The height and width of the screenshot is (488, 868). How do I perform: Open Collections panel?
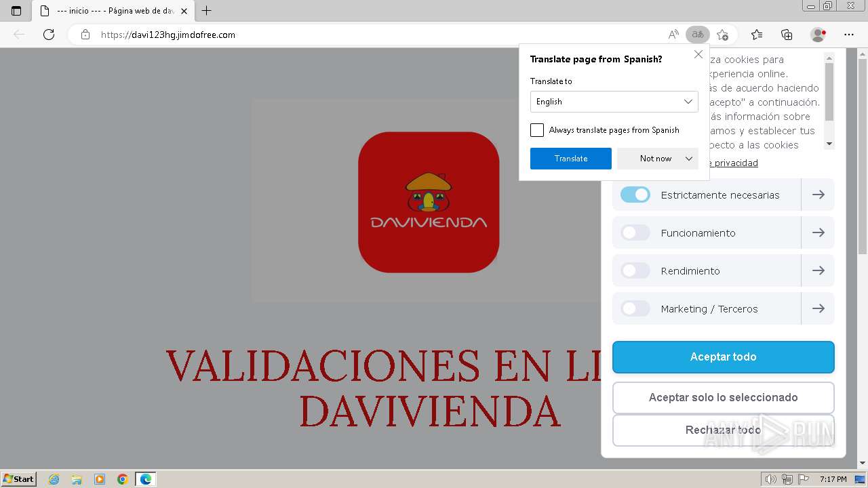(787, 35)
